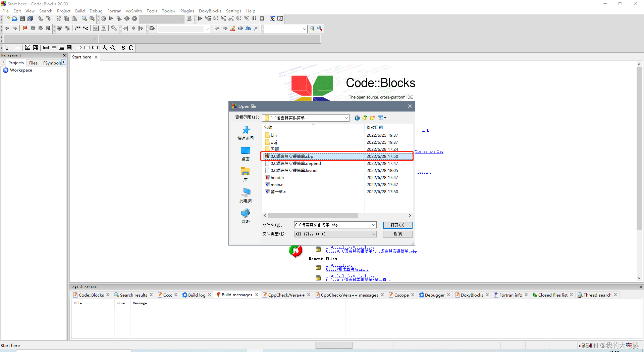Toggle block comment using the /** toolbar icon
This screenshot has height=352, width=644.
tap(78, 29)
